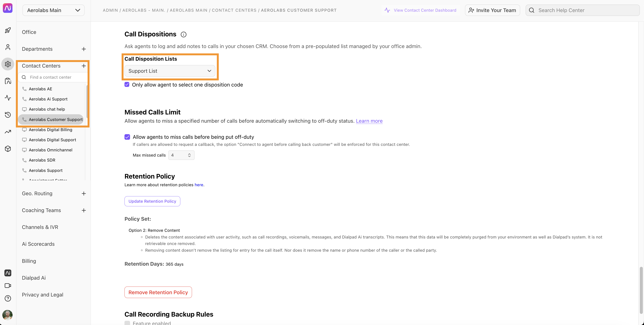Open the Call Disposition Lists dropdown
Viewport: 644px width, 325px height.
pos(170,71)
